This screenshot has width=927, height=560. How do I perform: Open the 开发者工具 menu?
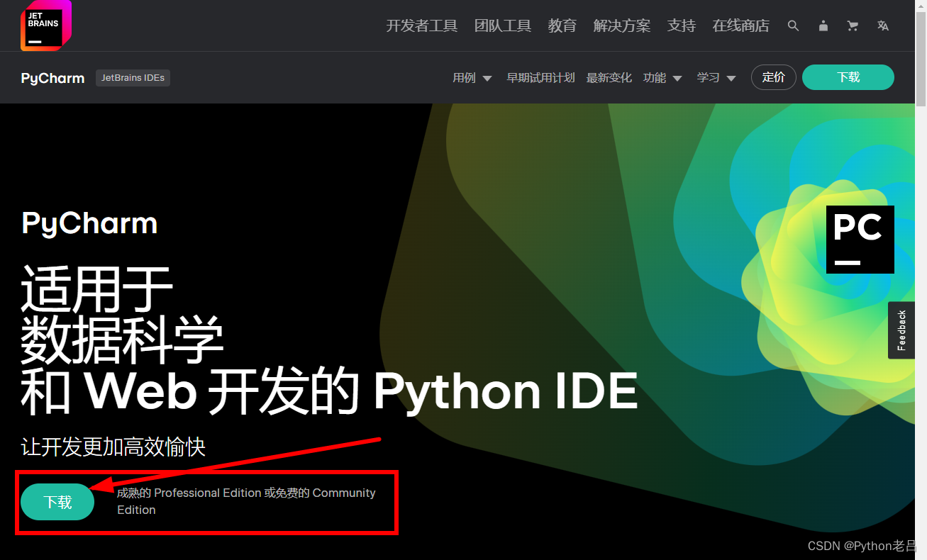coord(421,26)
